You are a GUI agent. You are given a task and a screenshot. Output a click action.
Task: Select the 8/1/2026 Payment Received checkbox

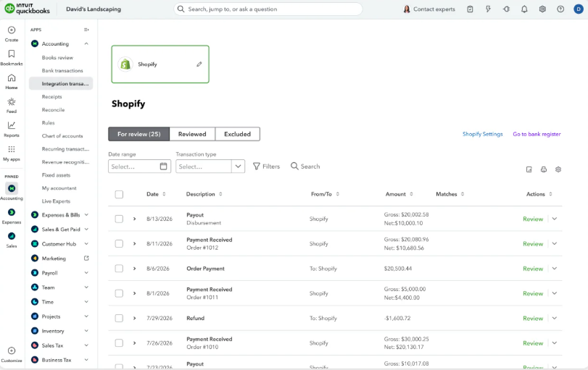point(119,293)
